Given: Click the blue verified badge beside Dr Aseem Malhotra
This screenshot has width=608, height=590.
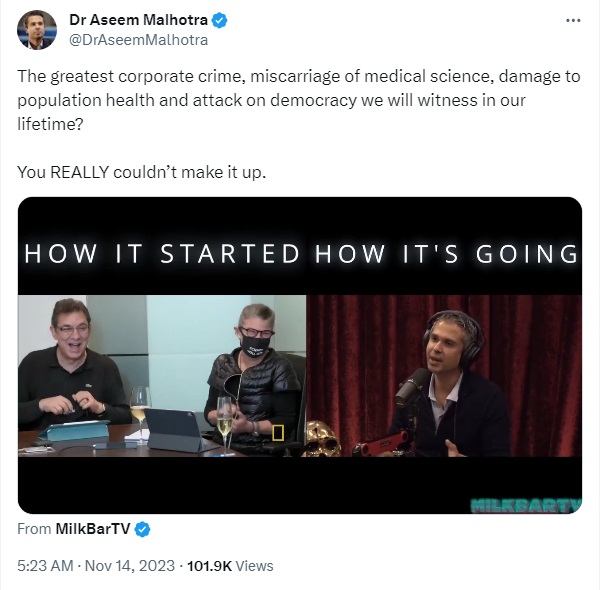Looking at the screenshot, I should tap(219, 20).
